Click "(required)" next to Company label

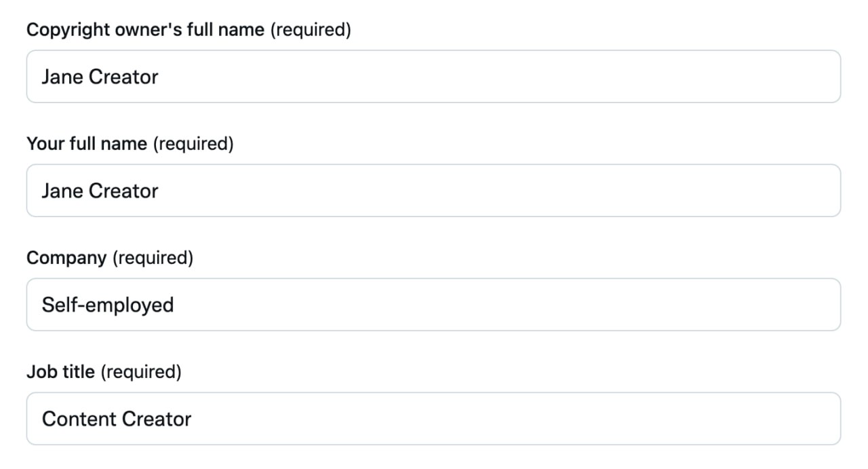[153, 258]
